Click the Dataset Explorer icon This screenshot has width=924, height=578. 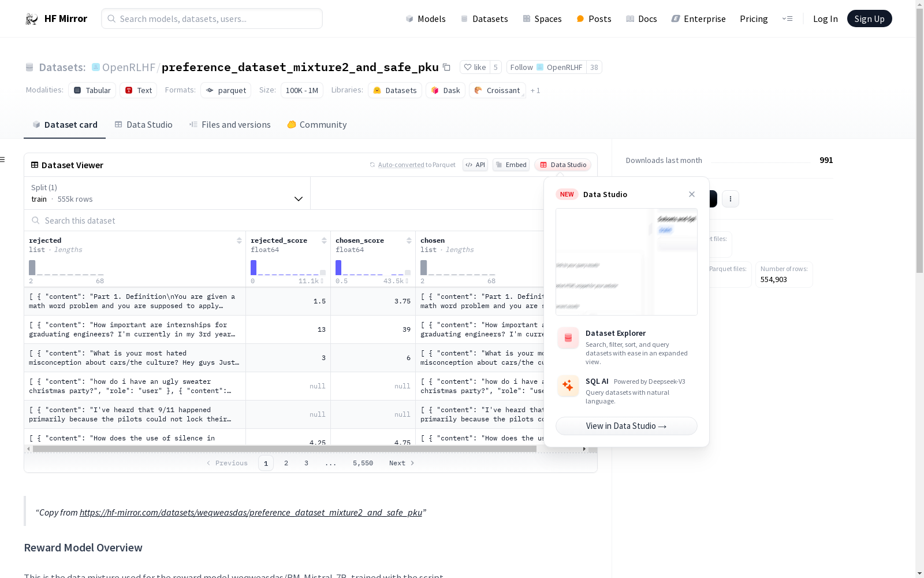(568, 338)
